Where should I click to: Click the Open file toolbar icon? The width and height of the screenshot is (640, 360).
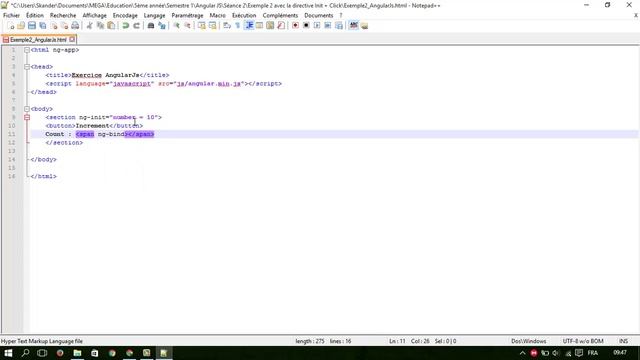point(21,26)
